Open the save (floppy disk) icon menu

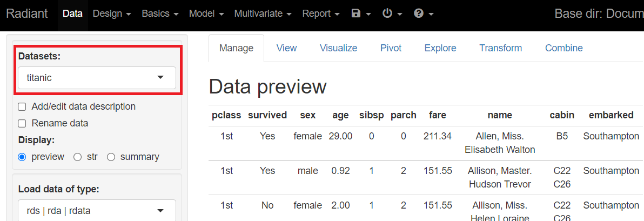click(361, 14)
